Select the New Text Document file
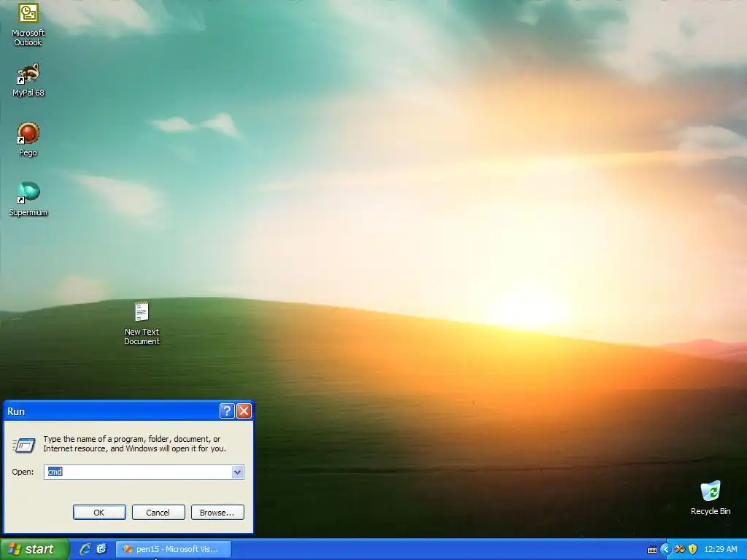This screenshot has width=747, height=560. click(x=142, y=323)
